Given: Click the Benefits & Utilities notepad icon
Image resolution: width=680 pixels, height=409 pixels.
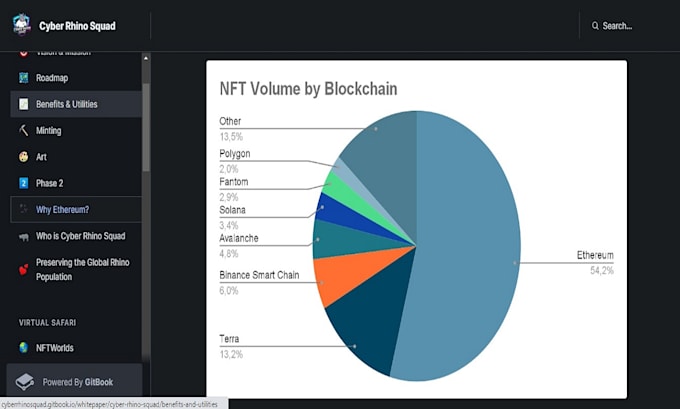Looking at the screenshot, I should (x=23, y=104).
